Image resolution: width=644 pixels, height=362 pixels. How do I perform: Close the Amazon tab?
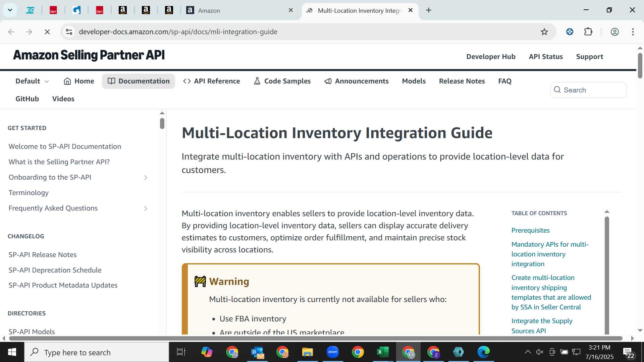tap(291, 10)
